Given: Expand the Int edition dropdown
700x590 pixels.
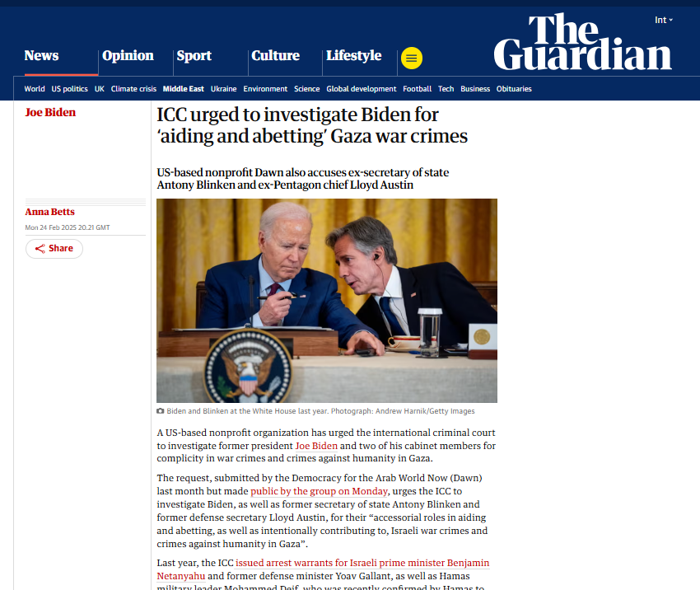Looking at the screenshot, I should pyautogui.click(x=664, y=20).
